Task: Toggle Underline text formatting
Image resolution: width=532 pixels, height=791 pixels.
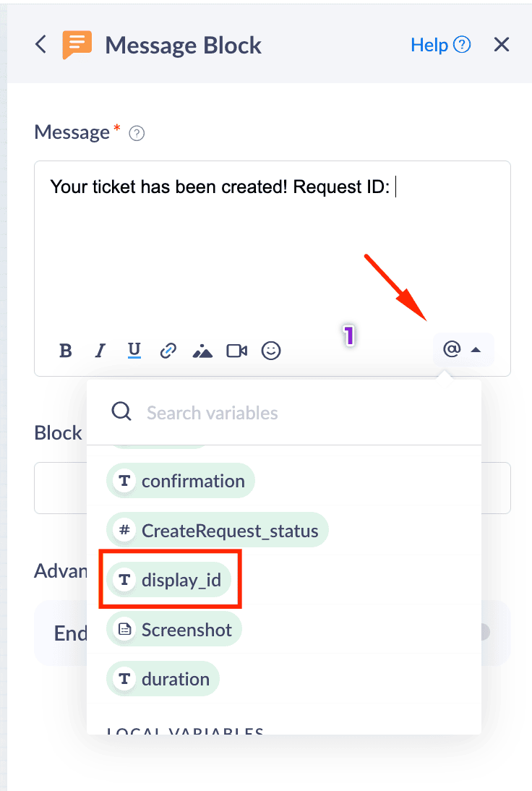Action: point(134,351)
